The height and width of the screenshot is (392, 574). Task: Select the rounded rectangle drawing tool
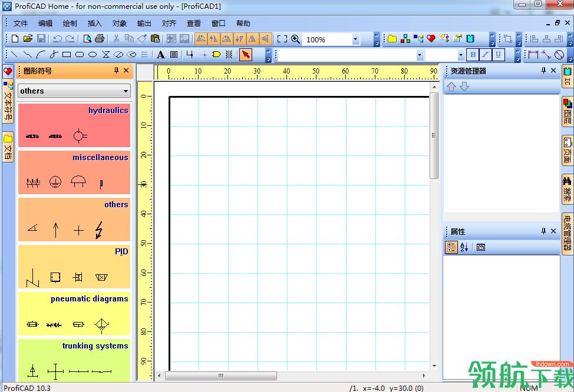pos(80,55)
